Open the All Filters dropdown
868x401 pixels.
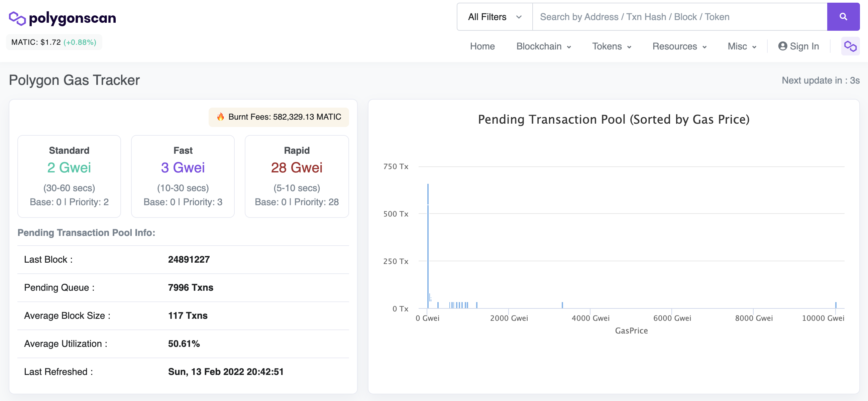pyautogui.click(x=494, y=17)
